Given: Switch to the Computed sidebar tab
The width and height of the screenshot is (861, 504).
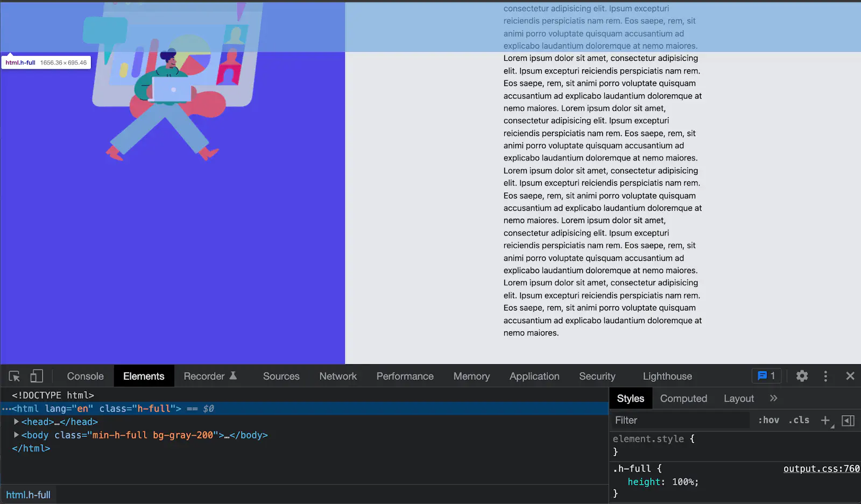Looking at the screenshot, I should 683,398.
